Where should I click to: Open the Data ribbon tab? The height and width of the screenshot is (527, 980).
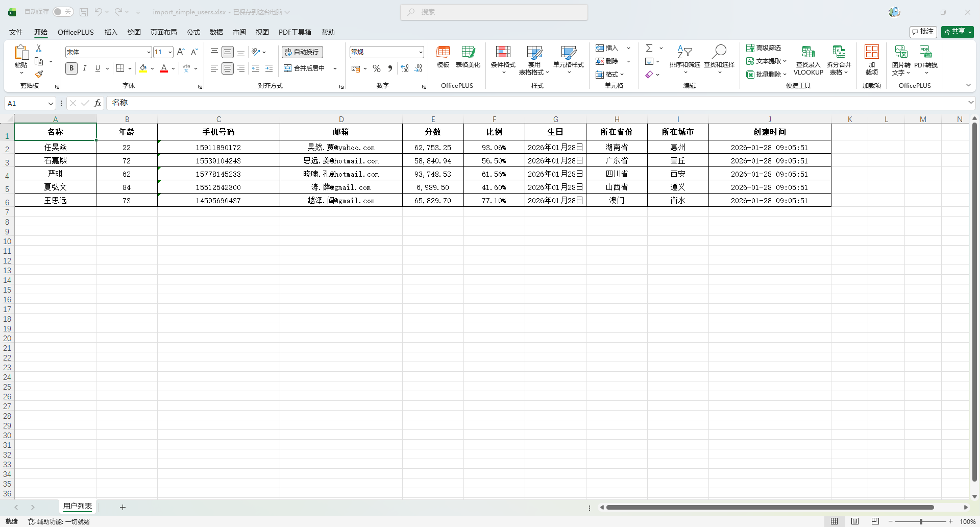click(x=216, y=32)
